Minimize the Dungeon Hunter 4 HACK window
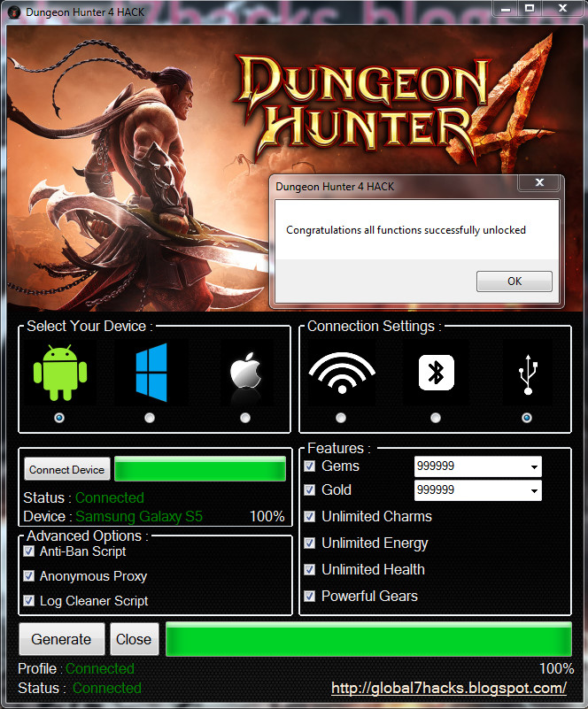The height and width of the screenshot is (709, 588). (506, 9)
